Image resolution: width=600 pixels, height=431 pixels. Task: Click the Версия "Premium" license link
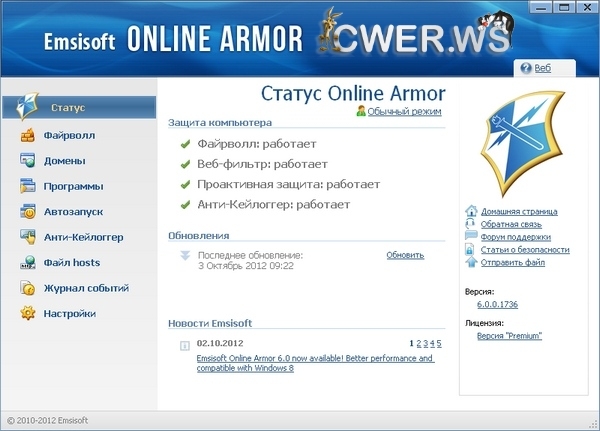pyautogui.click(x=509, y=336)
